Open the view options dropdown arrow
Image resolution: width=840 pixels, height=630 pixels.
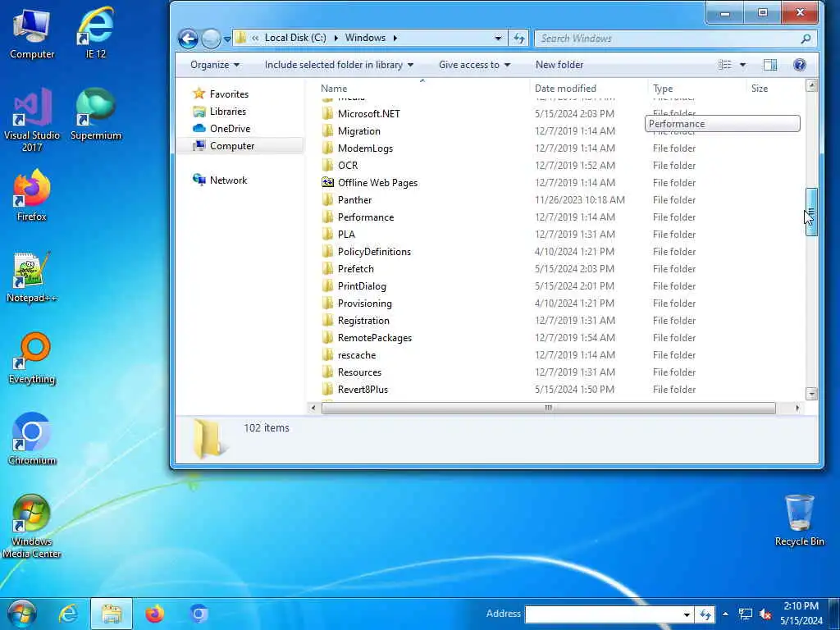pos(742,65)
